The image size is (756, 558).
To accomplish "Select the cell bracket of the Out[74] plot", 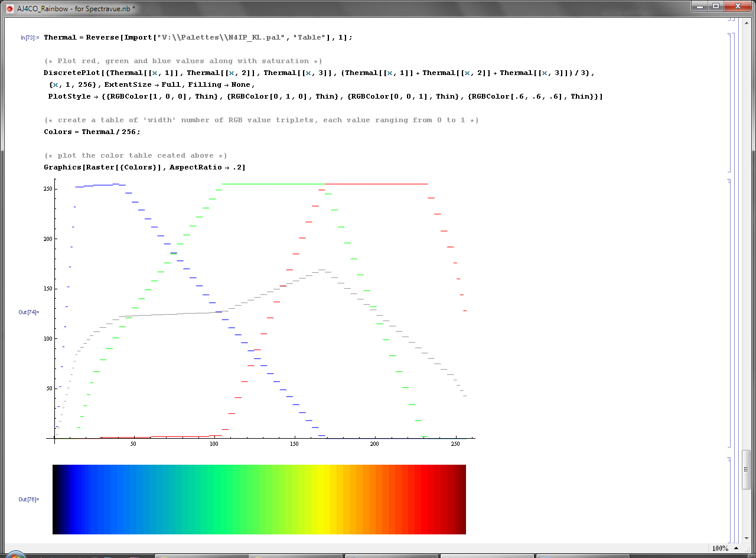I will tap(729, 312).
